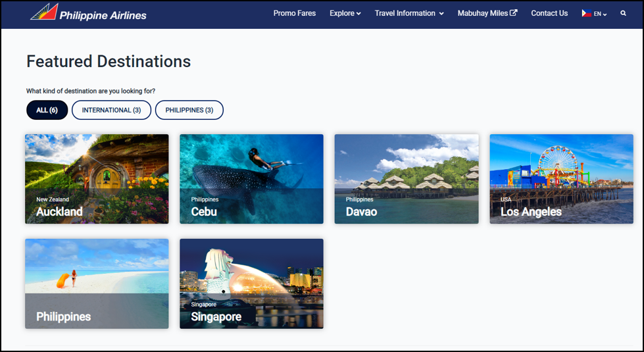Click the Featured Destinations heading
This screenshot has width=644, height=352.
tap(109, 61)
